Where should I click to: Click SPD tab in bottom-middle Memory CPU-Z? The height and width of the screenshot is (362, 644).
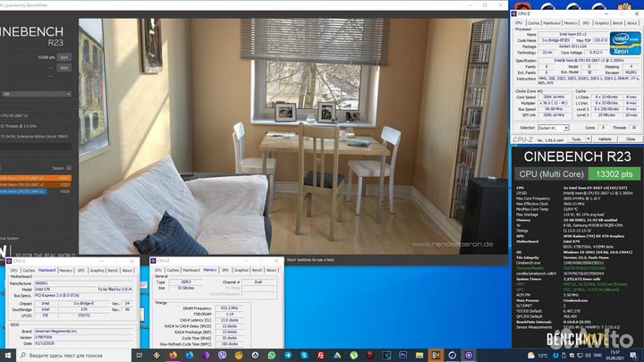pyautogui.click(x=225, y=270)
